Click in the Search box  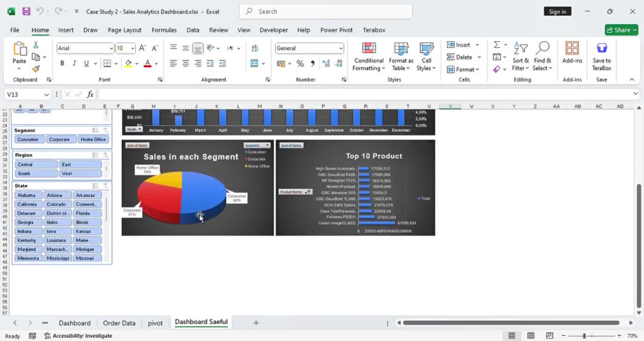click(x=326, y=12)
